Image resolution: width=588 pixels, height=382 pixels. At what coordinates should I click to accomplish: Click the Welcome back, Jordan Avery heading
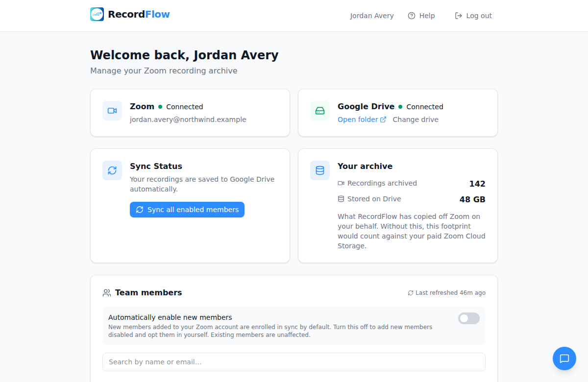point(184,55)
